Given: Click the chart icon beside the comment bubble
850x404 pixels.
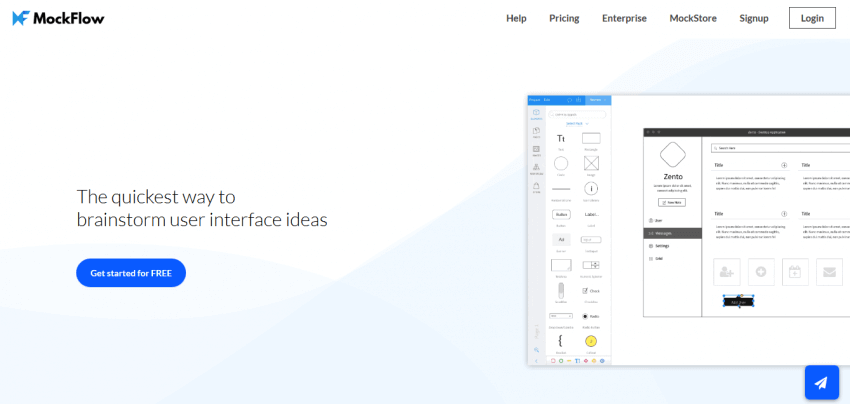Looking at the screenshot, I should 578,100.
